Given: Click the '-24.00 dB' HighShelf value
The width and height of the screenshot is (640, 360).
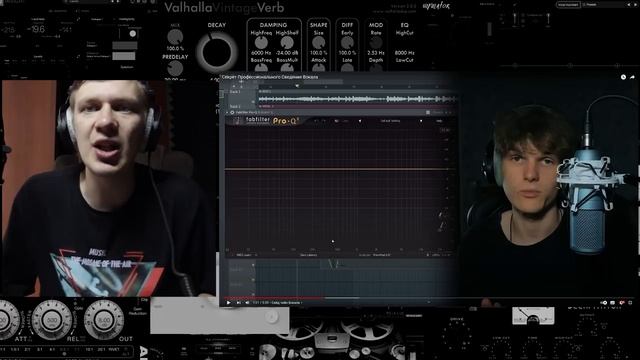Looking at the screenshot, I should click(x=287, y=53).
